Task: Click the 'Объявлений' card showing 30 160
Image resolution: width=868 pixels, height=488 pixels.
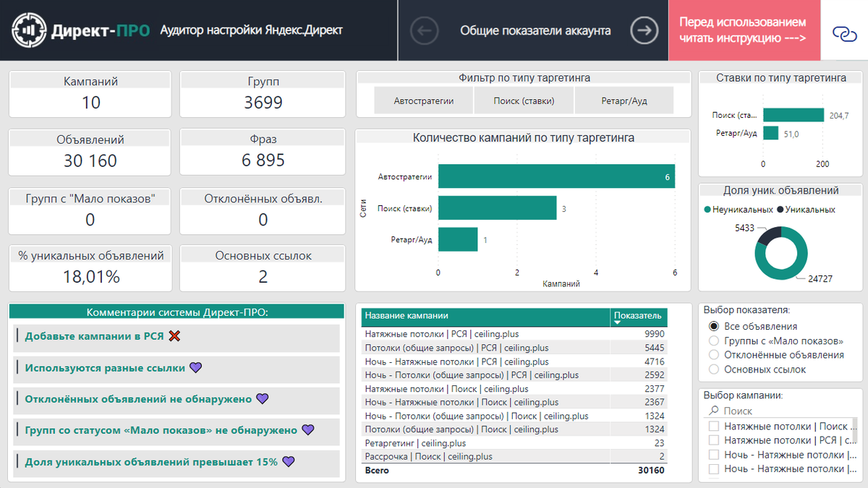Action: [90, 152]
